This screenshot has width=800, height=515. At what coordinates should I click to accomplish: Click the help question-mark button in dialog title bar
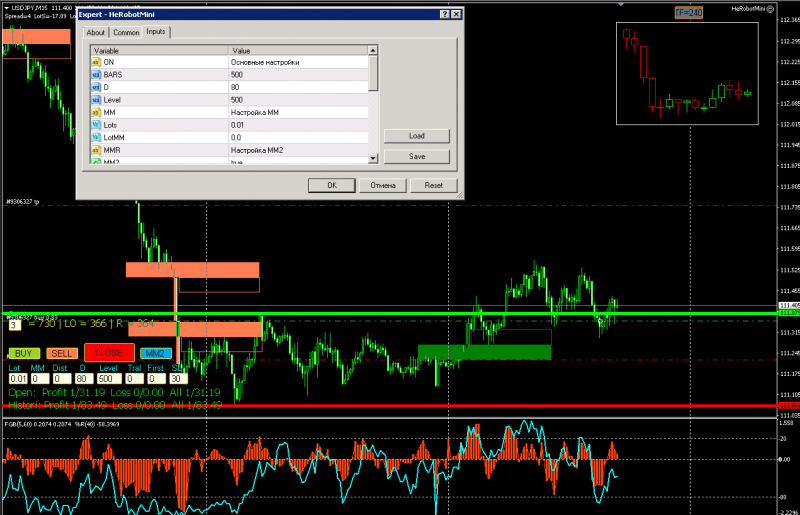[x=445, y=14]
